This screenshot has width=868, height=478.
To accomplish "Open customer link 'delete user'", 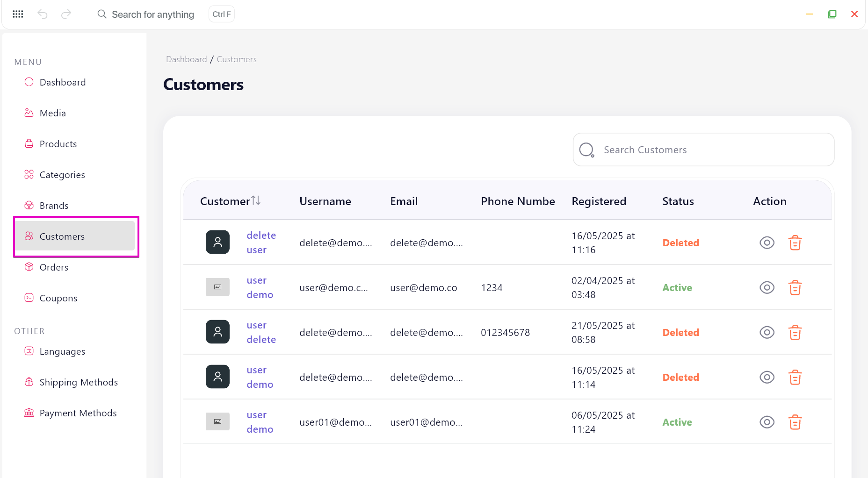I will coord(261,243).
